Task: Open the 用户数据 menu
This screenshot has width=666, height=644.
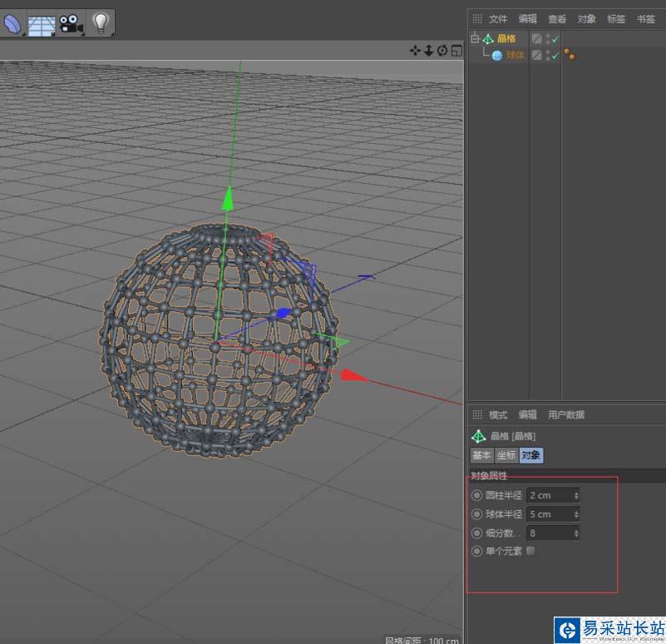Action: coord(565,414)
